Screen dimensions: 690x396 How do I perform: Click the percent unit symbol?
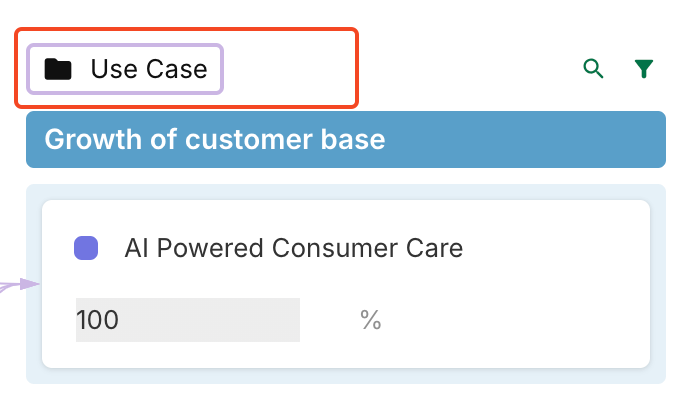click(x=371, y=320)
